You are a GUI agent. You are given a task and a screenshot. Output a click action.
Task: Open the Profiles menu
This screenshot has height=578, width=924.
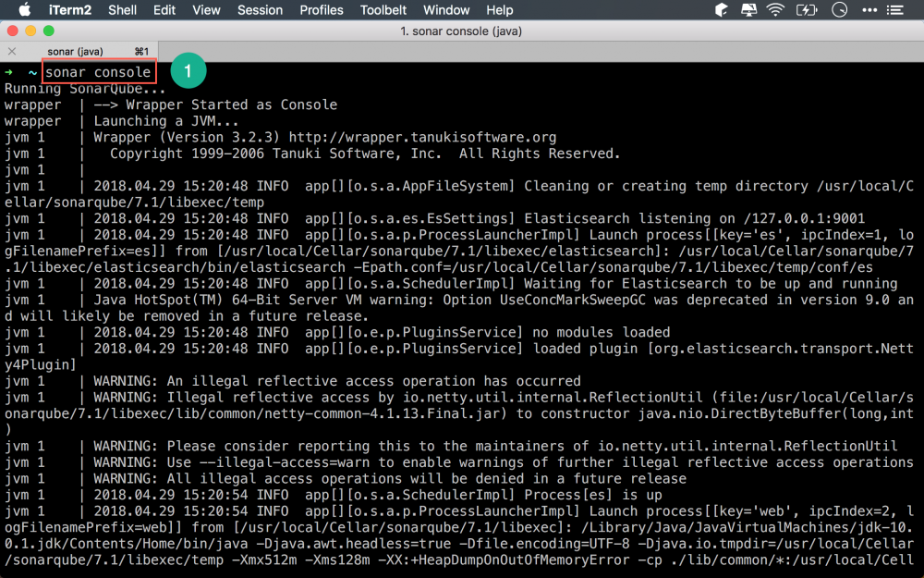click(x=322, y=10)
